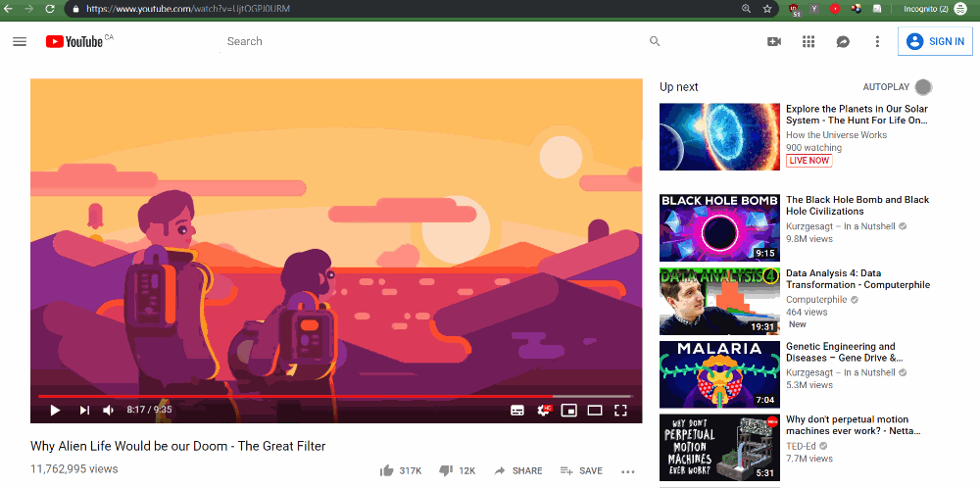
Task: Open the Malaria Gene Drive thumbnail
Action: pos(719,374)
